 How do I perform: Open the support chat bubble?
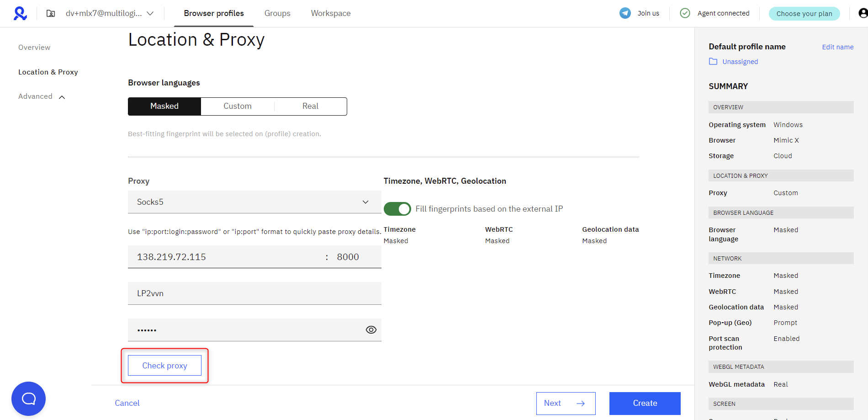coord(28,399)
